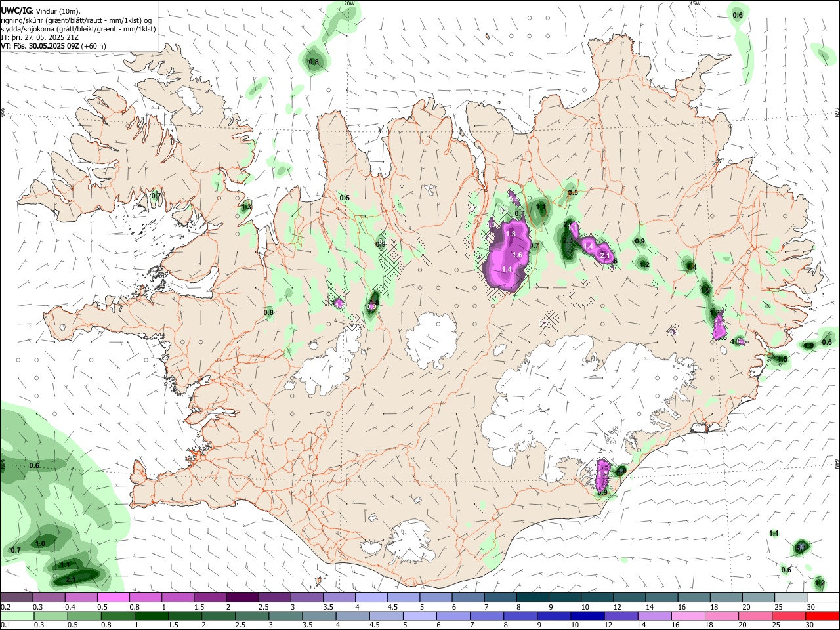Click the 3 grey-teal swatch in lower scale
The image size is (840, 630).
[x=286, y=616]
